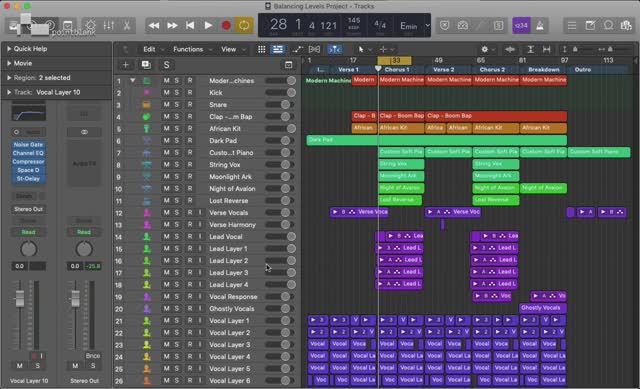
Task: Click the Bnce bounce button
Action: 93,356
